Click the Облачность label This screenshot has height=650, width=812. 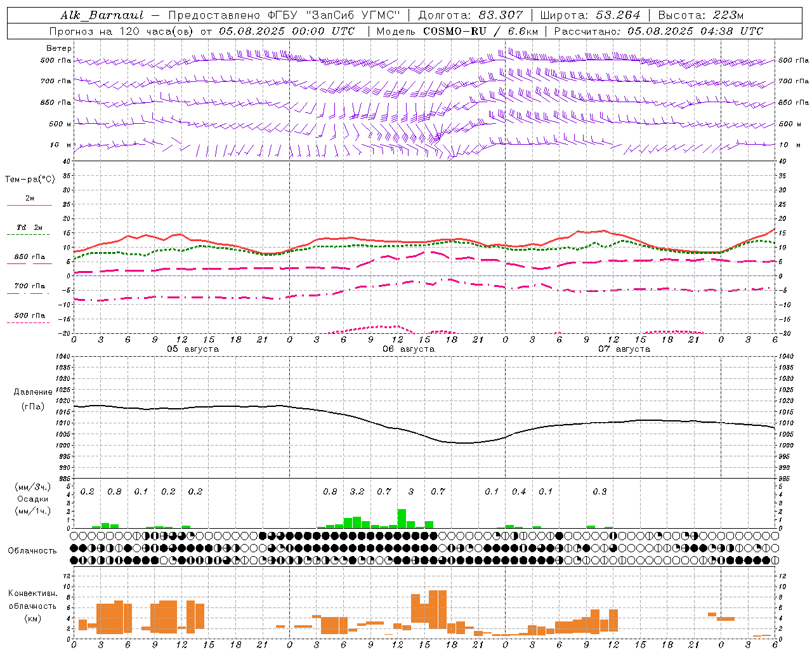(x=32, y=551)
